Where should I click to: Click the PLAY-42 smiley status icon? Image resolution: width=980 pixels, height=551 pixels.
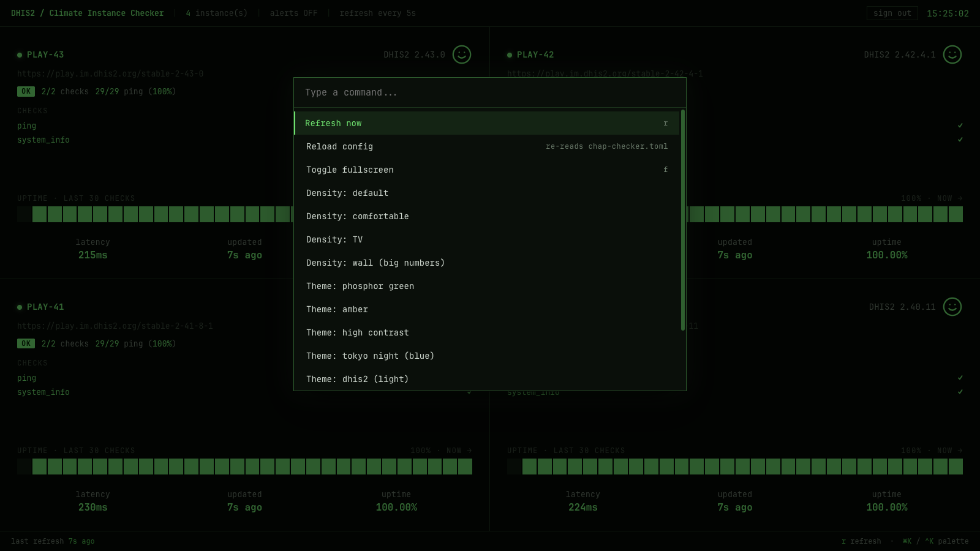[952, 54]
